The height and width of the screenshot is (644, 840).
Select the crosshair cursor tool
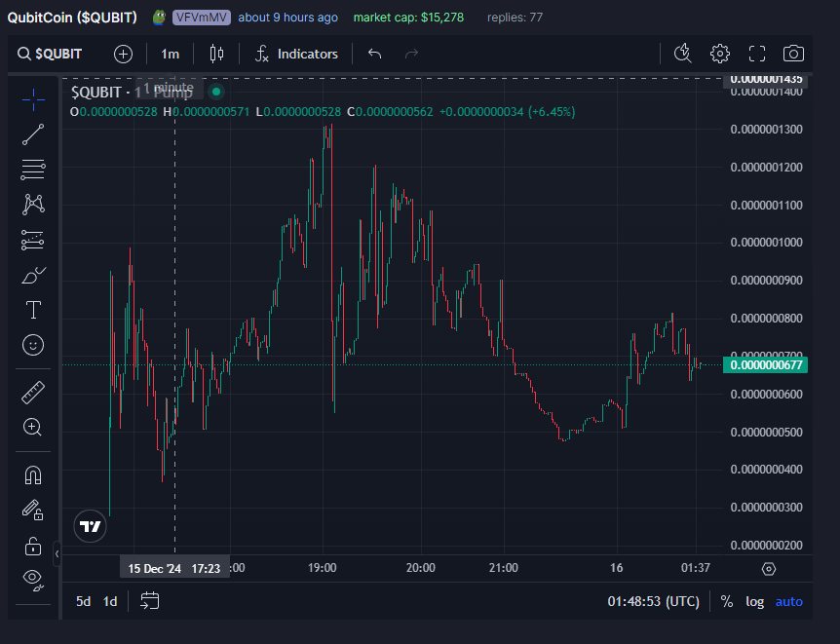tap(33, 99)
